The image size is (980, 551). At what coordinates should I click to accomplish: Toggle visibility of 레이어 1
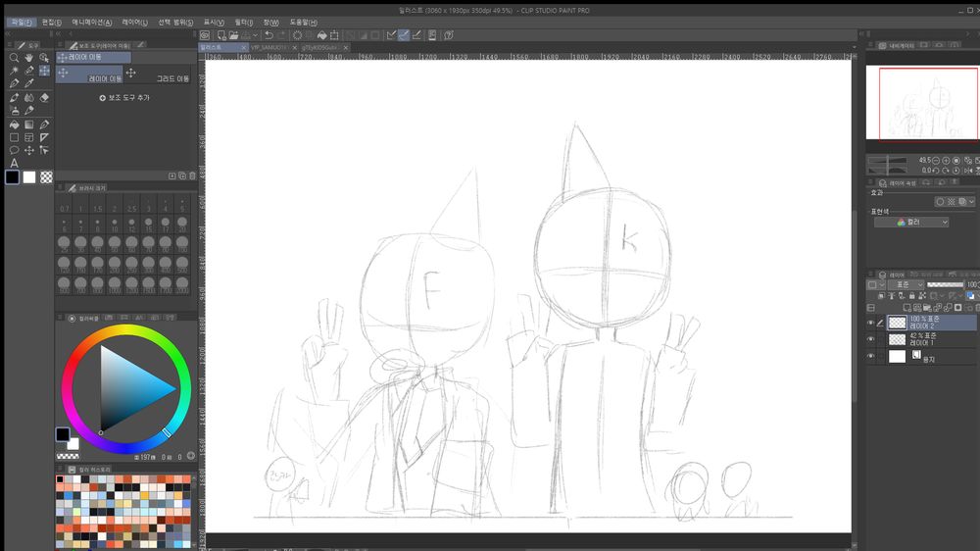[870, 339]
